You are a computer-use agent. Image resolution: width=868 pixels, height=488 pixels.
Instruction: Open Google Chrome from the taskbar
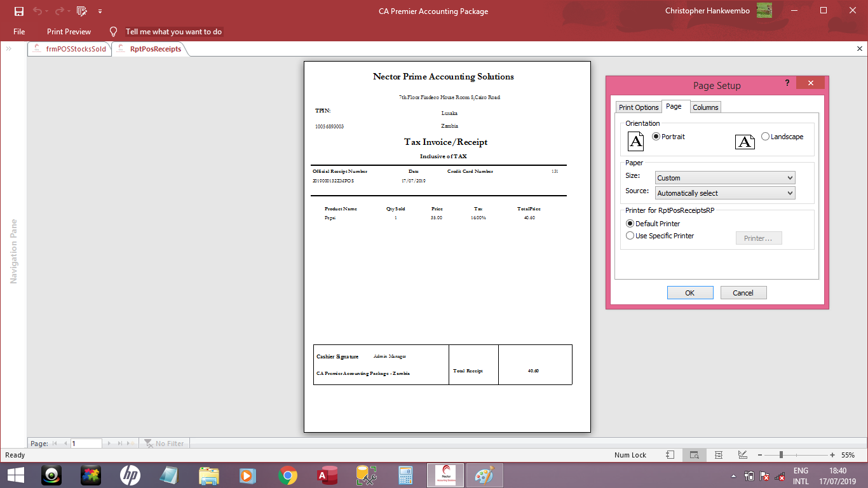tap(288, 475)
